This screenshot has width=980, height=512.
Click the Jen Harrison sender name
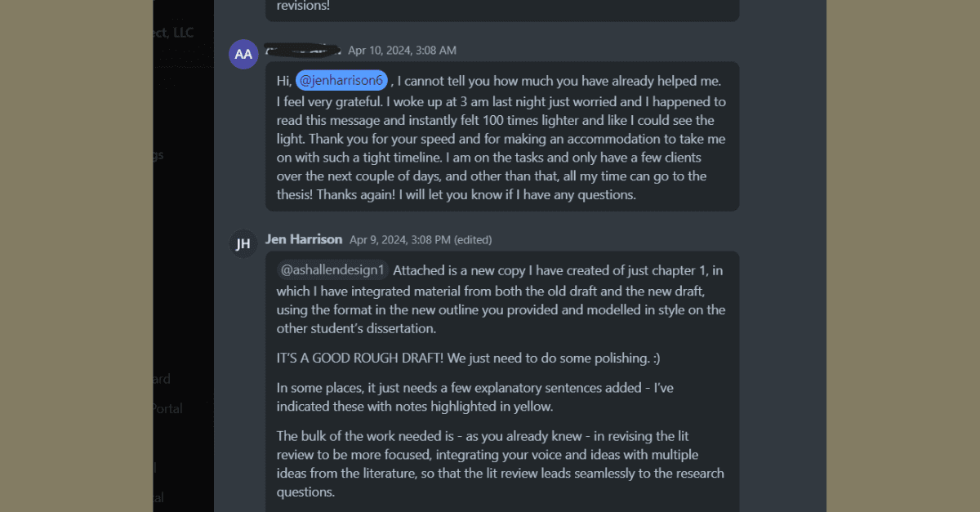click(x=304, y=239)
